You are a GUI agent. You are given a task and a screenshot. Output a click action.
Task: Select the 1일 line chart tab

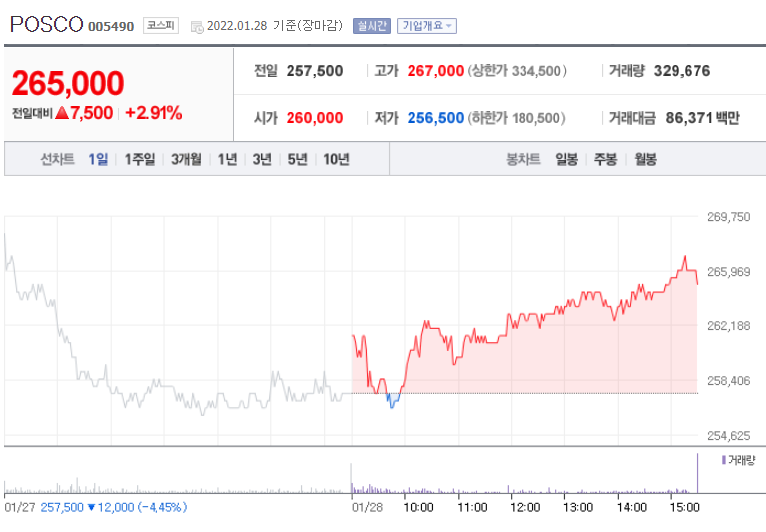[x=98, y=159]
